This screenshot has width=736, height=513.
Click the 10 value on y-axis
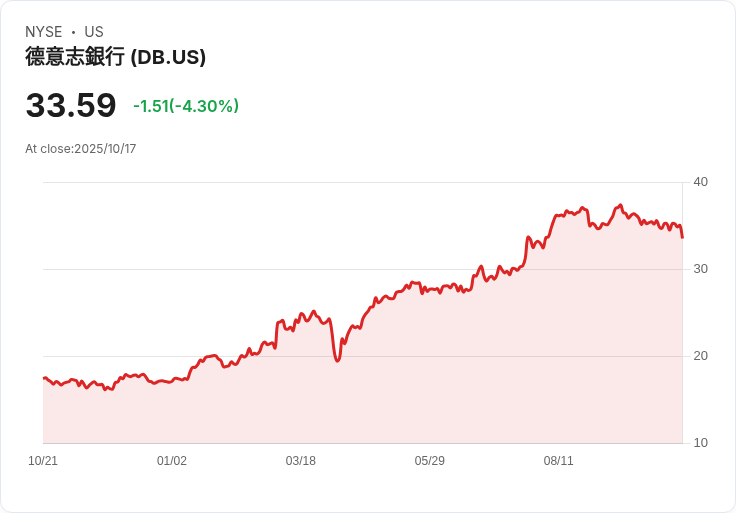pyautogui.click(x=700, y=443)
